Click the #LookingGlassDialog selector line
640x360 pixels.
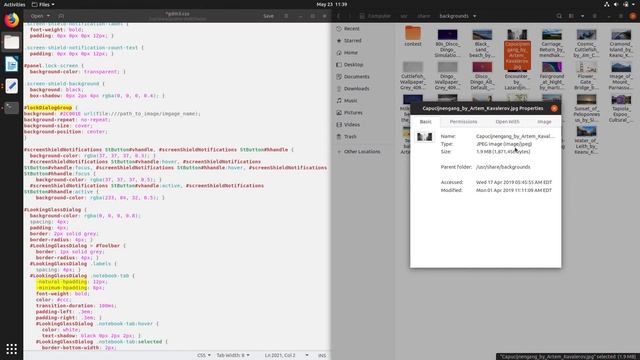(x=55, y=210)
